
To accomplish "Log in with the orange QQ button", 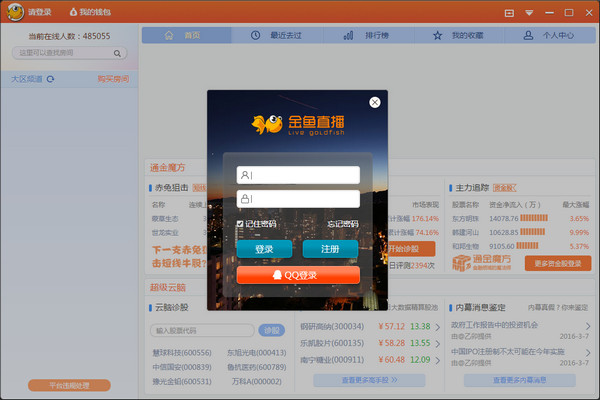I will 297,275.
